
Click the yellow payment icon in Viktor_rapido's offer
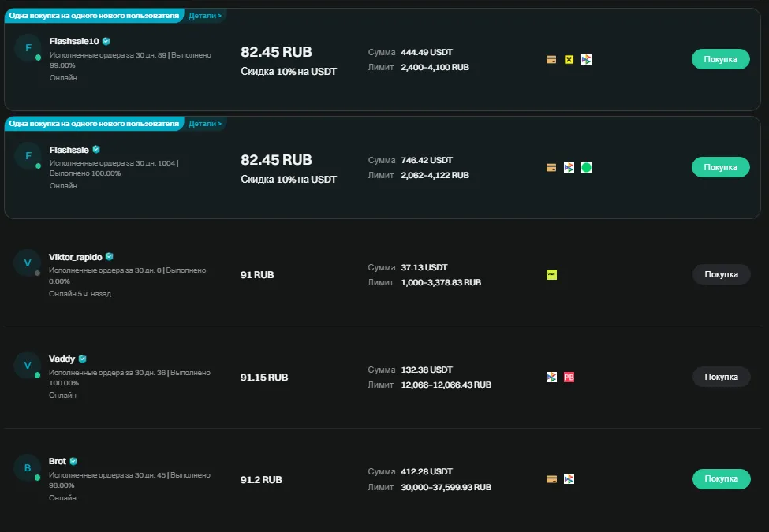pyautogui.click(x=551, y=275)
